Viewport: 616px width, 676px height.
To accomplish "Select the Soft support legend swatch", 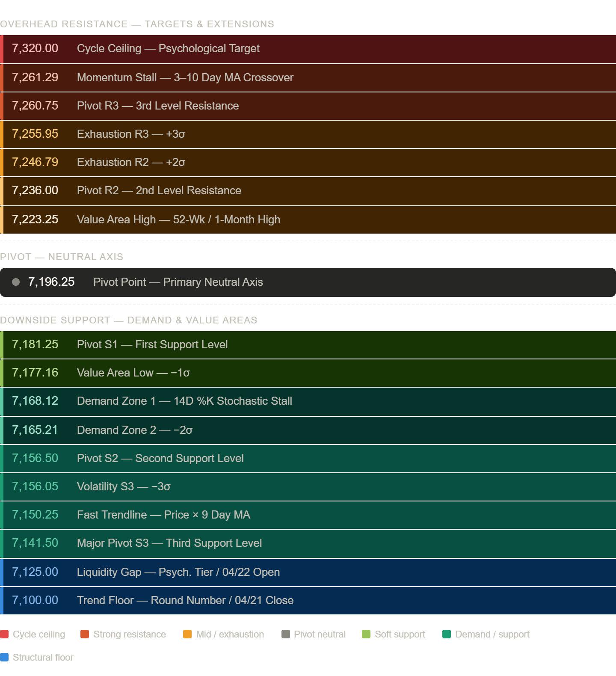I will [x=366, y=634].
